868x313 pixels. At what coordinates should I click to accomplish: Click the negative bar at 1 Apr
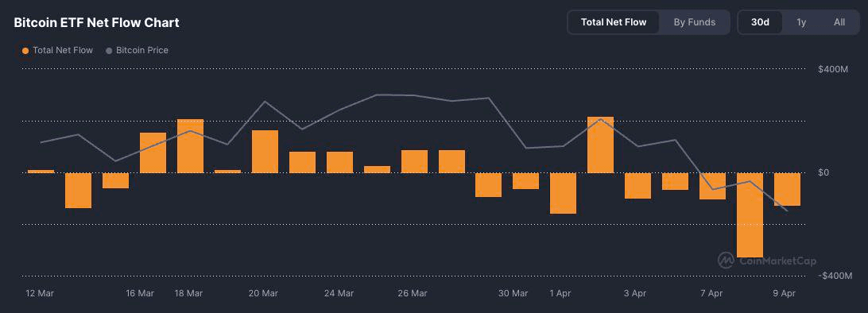pos(564,193)
